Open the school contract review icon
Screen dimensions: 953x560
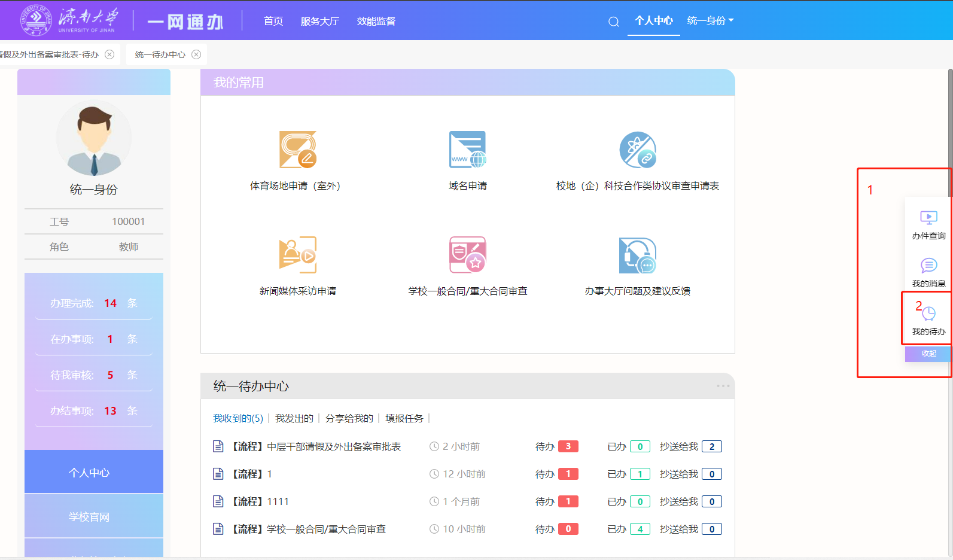467,255
